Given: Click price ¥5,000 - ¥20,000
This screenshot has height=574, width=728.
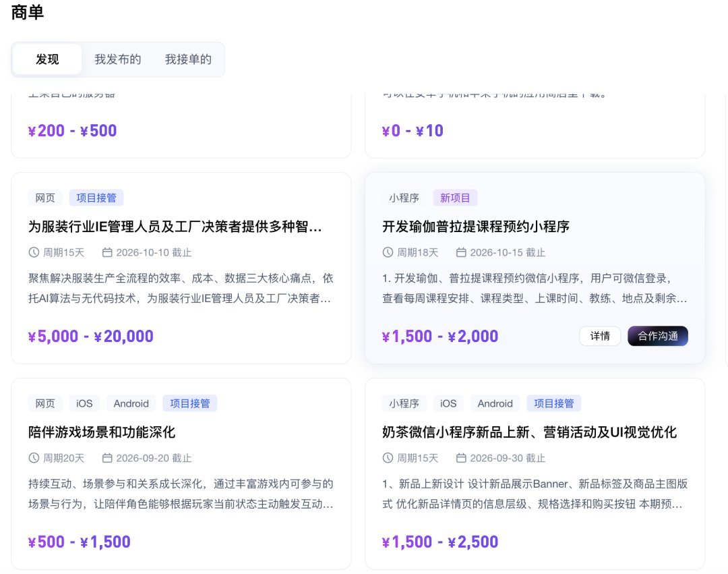Looking at the screenshot, I should coord(91,337).
